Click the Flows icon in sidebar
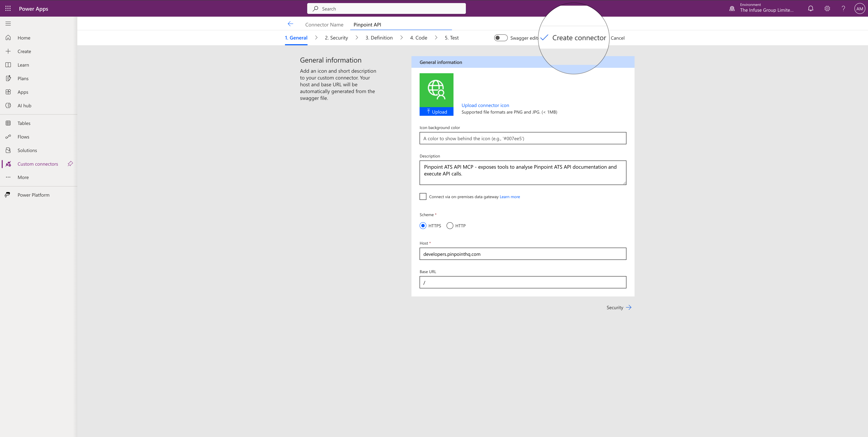Image resolution: width=868 pixels, height=437 pixels. tap(8, 136)
